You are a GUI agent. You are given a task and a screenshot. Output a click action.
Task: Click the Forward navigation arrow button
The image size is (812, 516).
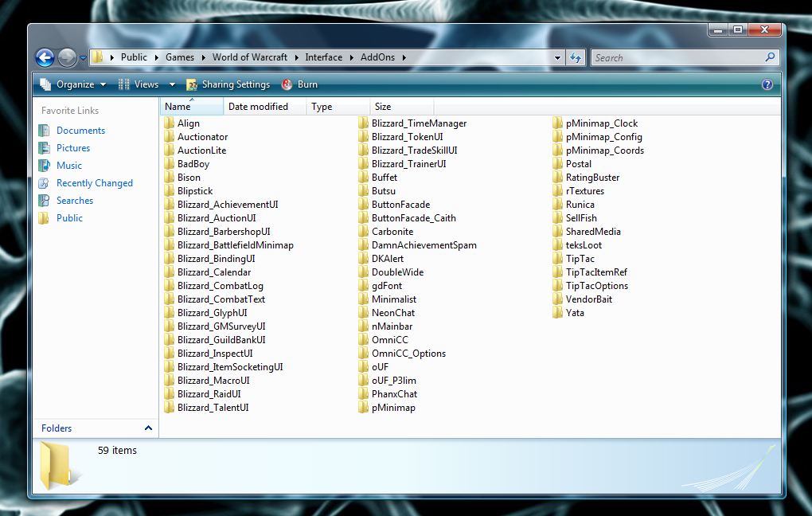point(67,57)
